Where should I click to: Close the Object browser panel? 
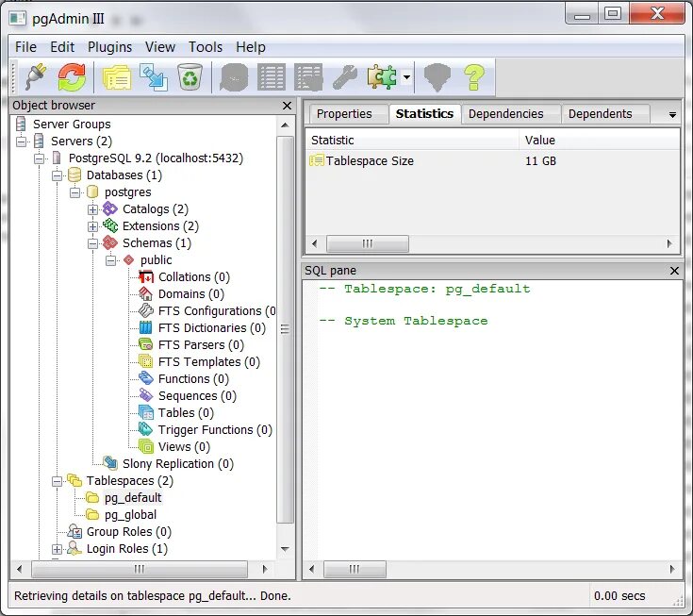(x=287, y=106)
